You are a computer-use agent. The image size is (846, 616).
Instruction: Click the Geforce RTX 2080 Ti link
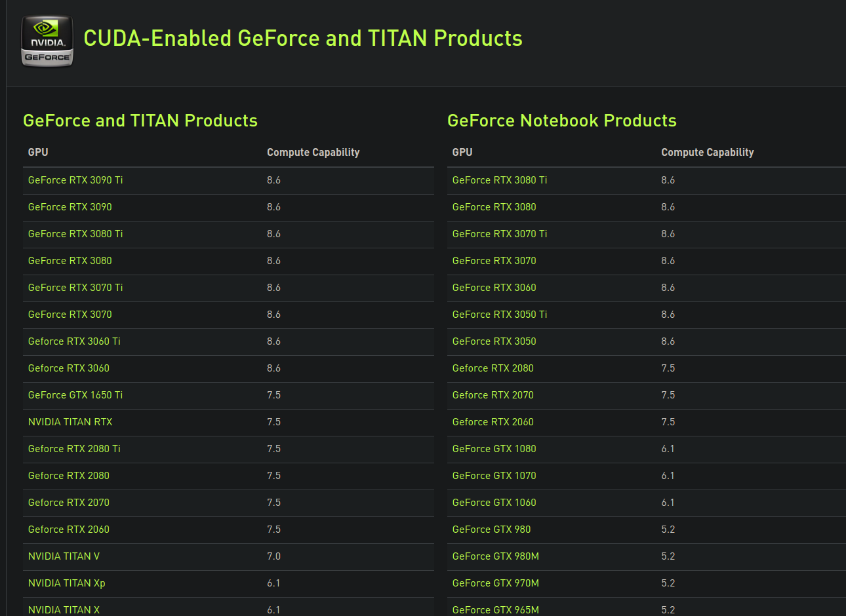[74, 449]
